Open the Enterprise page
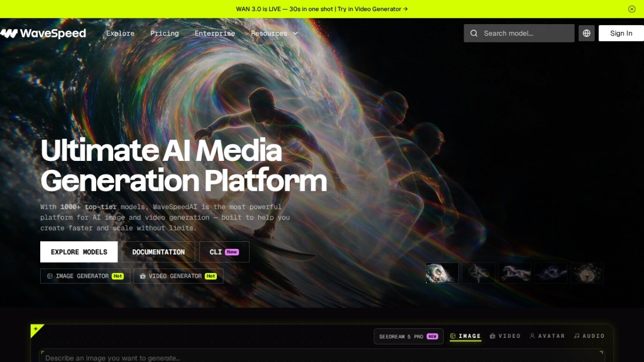This screenshot has width=644, height=362. [x=215, y=33]
